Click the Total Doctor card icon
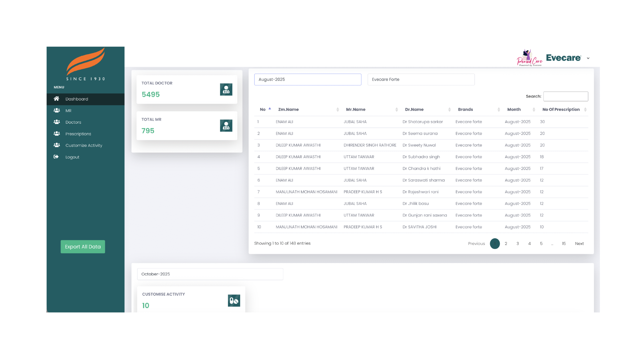Image resolution: width=644 pixels, height=362 pixels. click(226, 89)
